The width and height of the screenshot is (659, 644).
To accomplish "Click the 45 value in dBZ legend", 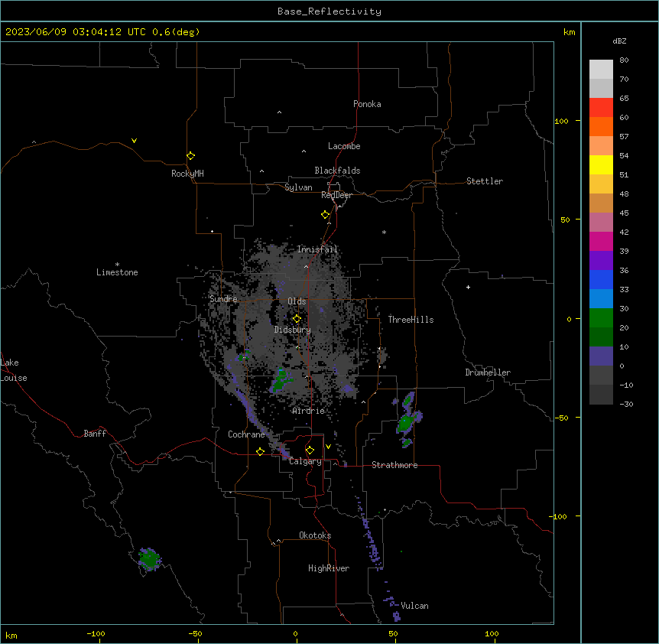I will coord(624,213).
